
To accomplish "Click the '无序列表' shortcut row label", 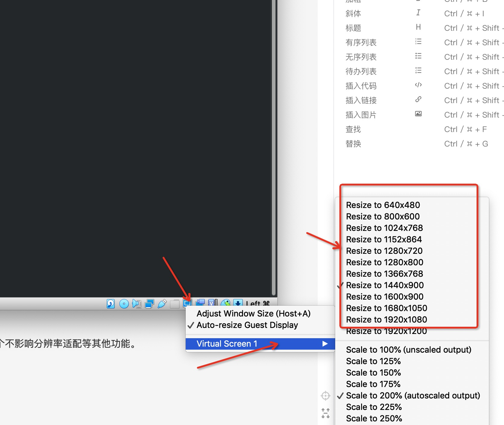I will point(361,57).
